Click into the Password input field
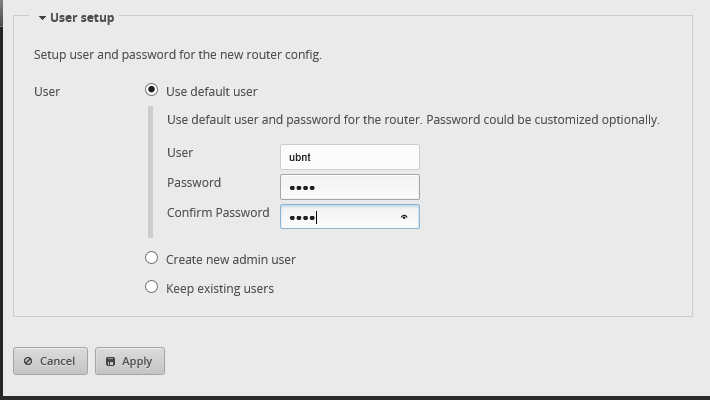 point(349,187)
